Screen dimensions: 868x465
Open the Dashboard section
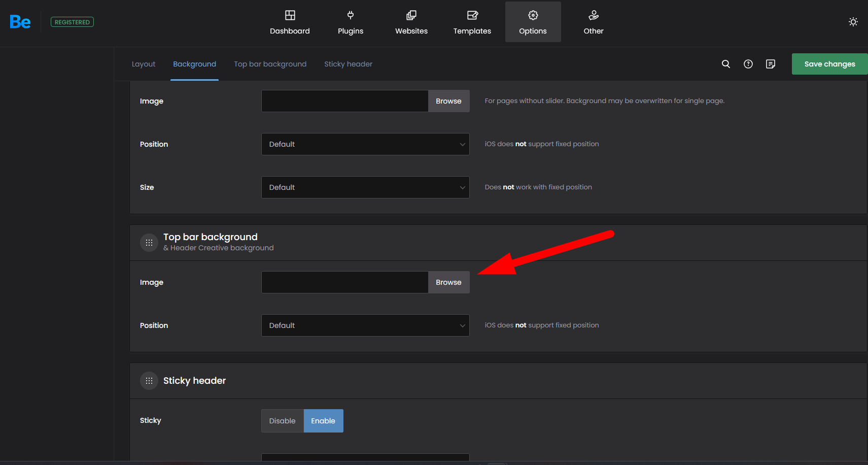[290, 22]
